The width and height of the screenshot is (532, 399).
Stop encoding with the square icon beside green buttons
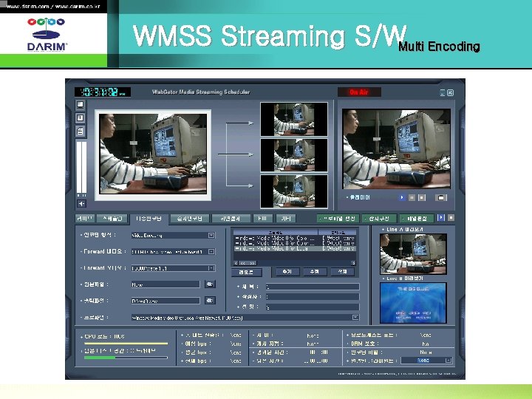tap(451, 218)
